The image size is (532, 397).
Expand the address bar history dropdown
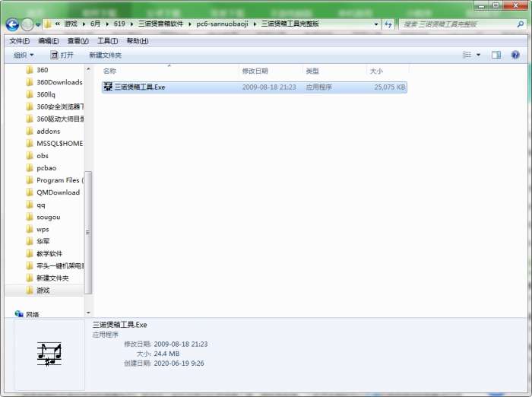click(375, 24)
